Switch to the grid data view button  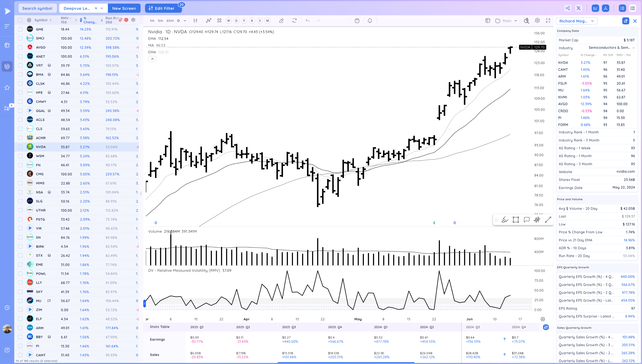coord(633,8)
